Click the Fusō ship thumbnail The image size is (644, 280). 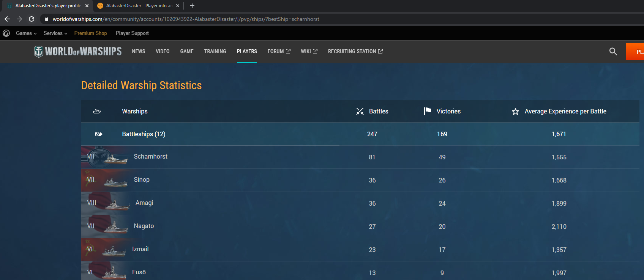tap(104, 271)
